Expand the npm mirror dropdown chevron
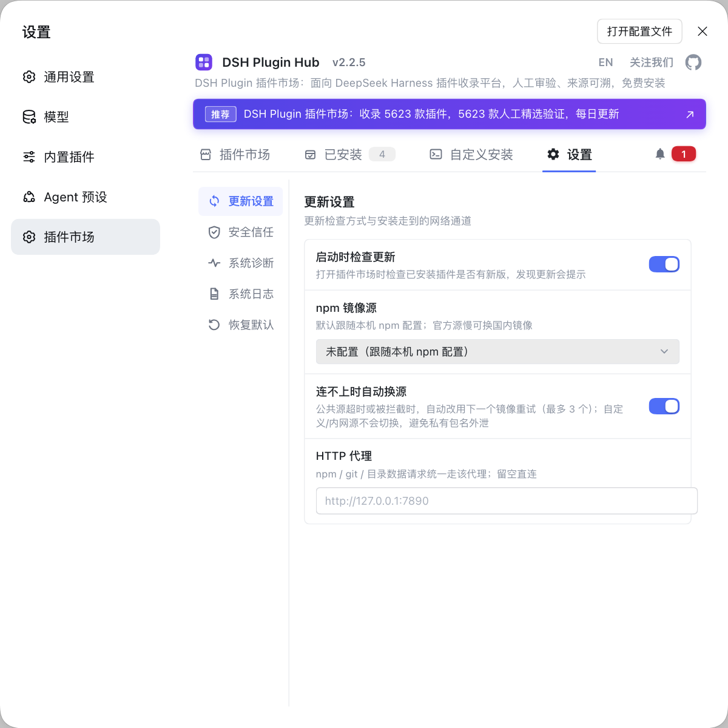The image size is (728, 728). coord(664,352)
